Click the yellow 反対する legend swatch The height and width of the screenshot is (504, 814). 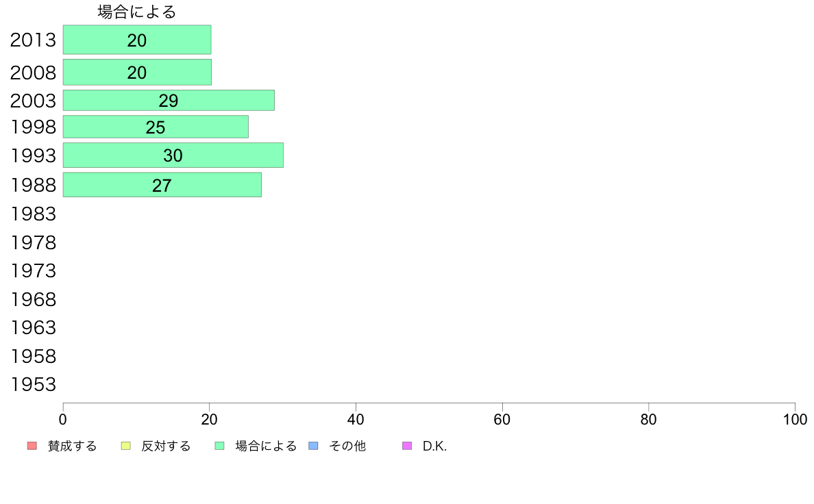click(x=125, y=446)
